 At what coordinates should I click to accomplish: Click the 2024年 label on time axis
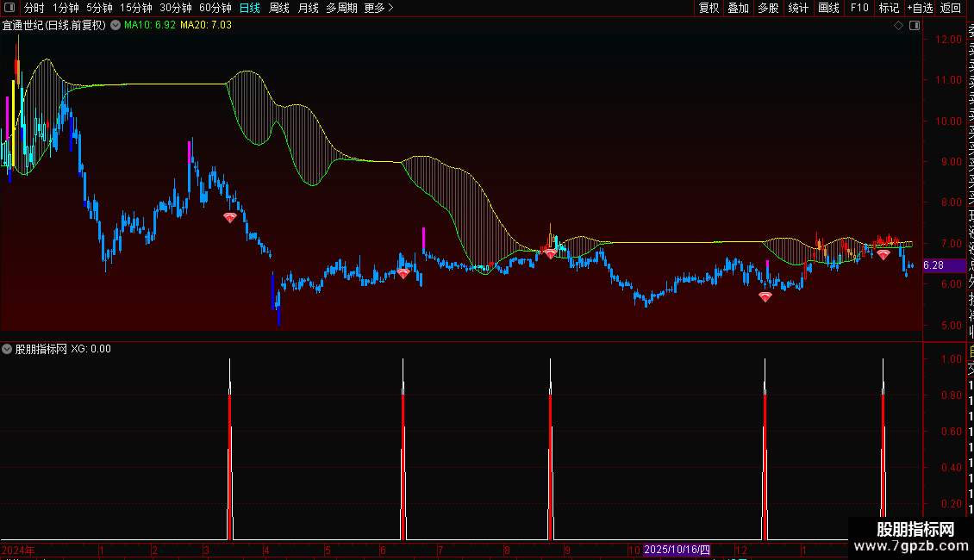[x=18, y=550]
